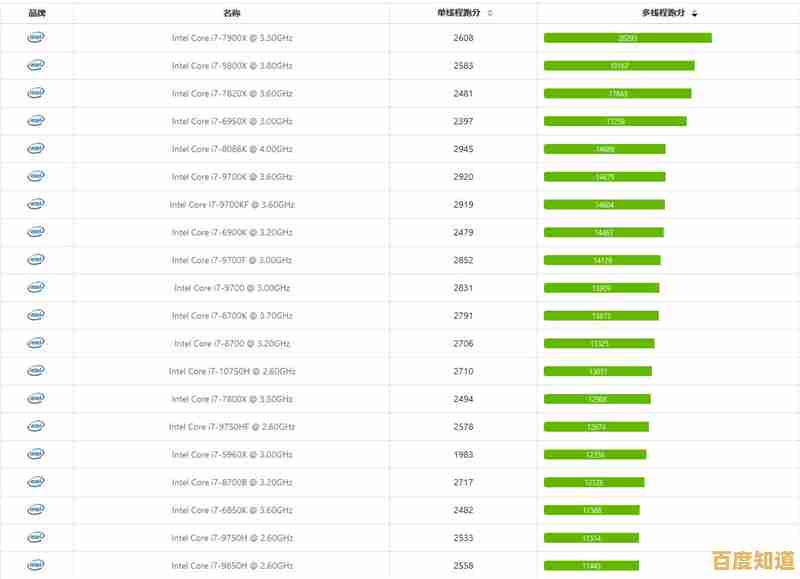
Task: Click the 名称 column header
Action: [x=232, y=13]
